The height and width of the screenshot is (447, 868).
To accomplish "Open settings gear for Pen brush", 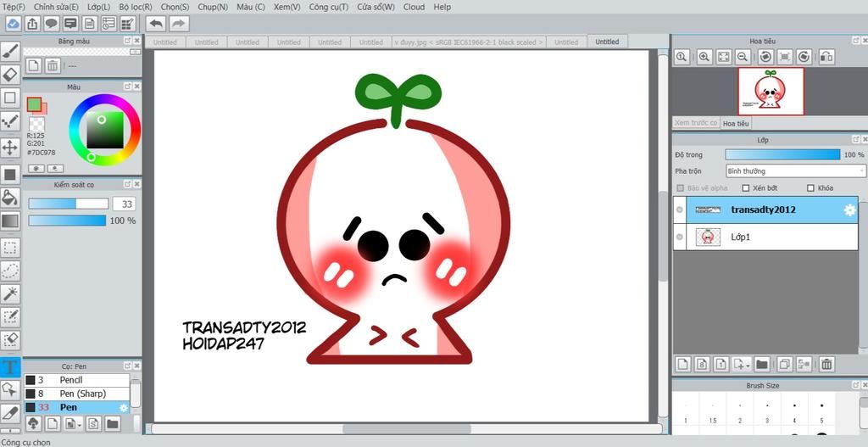I will tap(124, 407).
